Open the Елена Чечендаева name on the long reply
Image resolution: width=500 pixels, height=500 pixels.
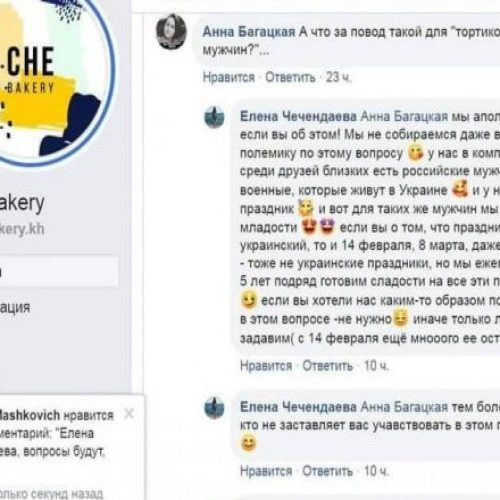pyautogui.click(x=298, y=117)
